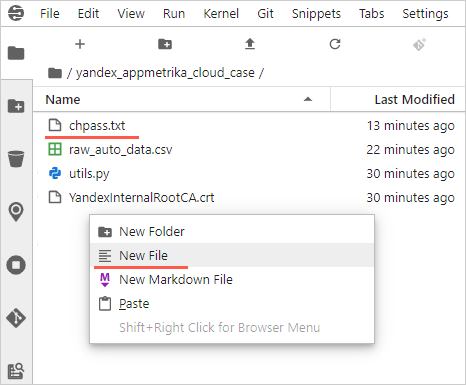
Task: Open the Running Terminals and Kernels sidebar icon
Action: click(x=16, y=265)
